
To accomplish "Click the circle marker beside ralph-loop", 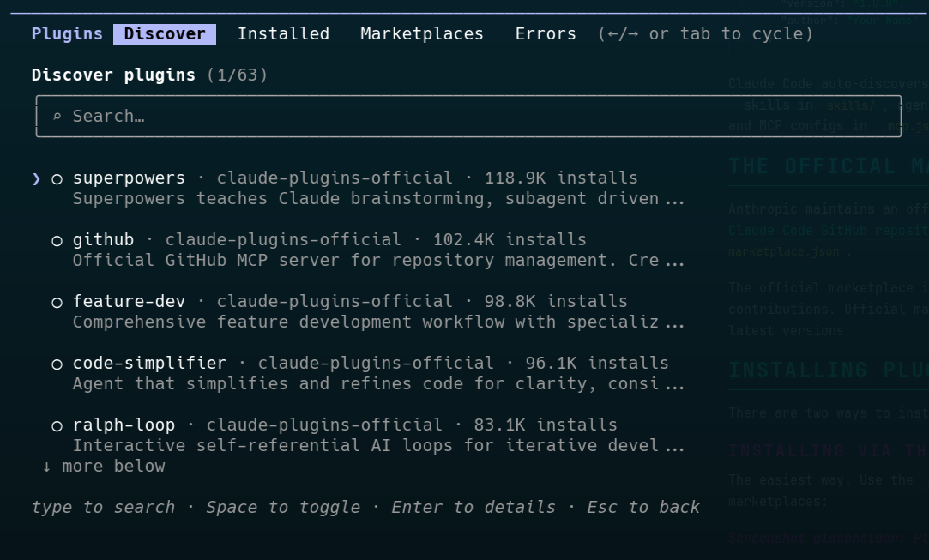I will tap(57, 425).
